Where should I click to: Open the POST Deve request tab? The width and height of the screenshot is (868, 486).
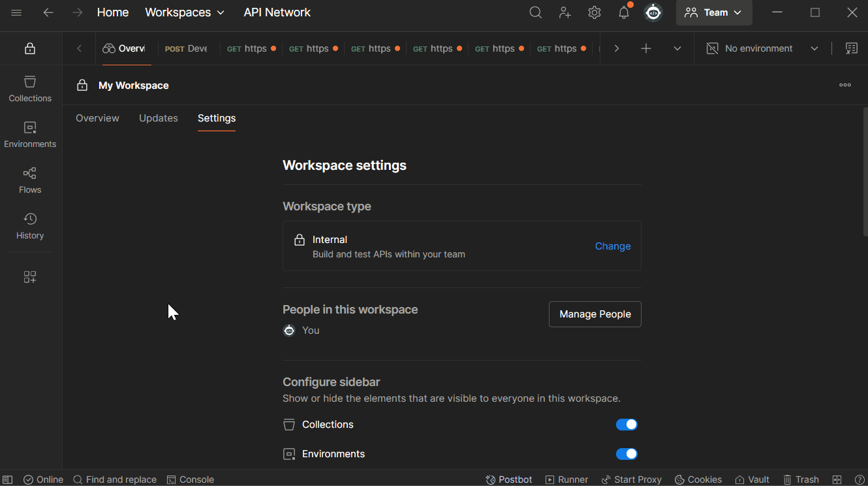click(187, 48)
